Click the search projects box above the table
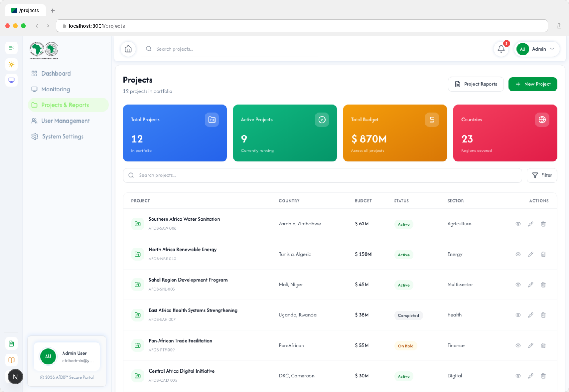The image size is (569, 392). click(322, 175)
